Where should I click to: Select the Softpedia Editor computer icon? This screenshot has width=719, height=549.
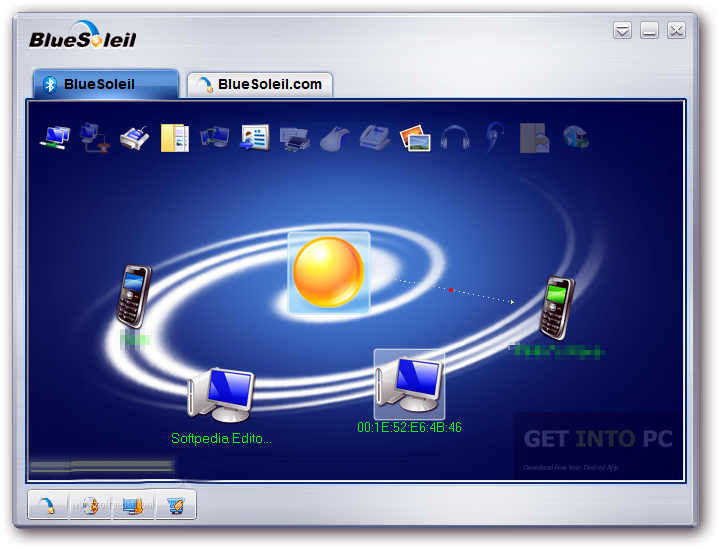pyautogui.click(x=221, y=395)
